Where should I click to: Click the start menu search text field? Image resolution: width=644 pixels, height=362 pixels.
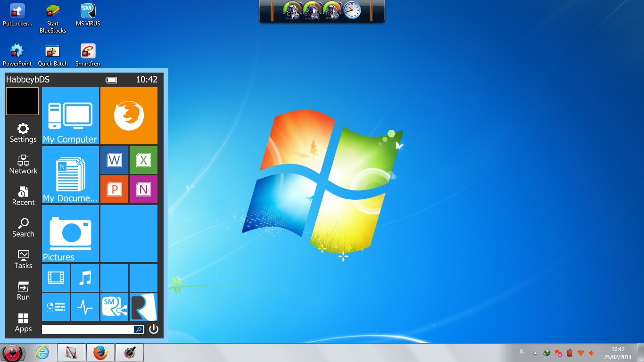click(88, 329)
